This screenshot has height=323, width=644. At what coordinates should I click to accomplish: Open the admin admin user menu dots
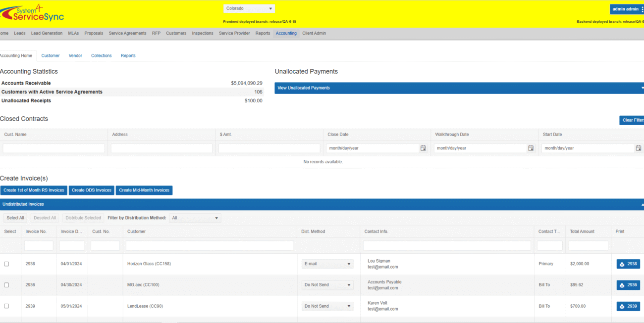click(642, 9)
